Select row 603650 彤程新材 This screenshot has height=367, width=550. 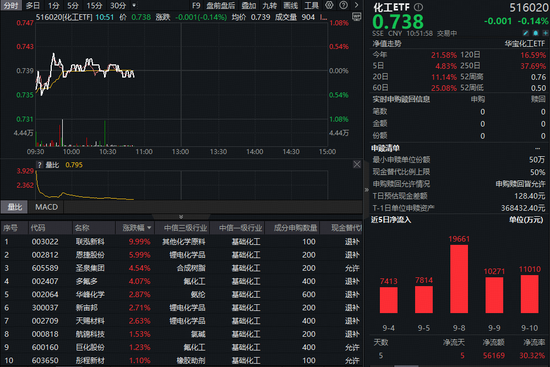(x=181, y=360)
